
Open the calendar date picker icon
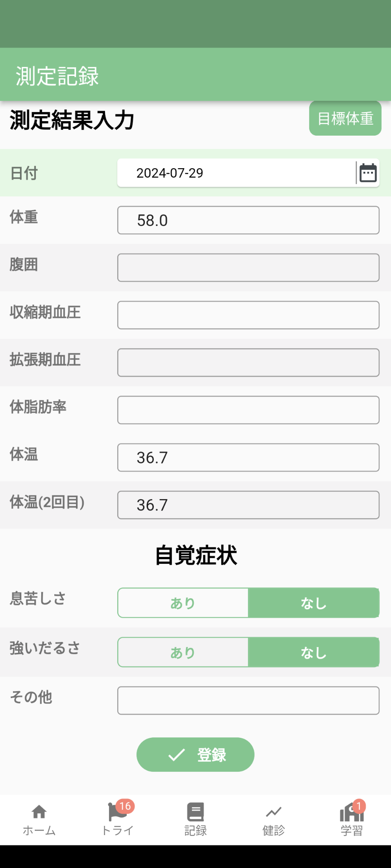(x=368, y=173)
